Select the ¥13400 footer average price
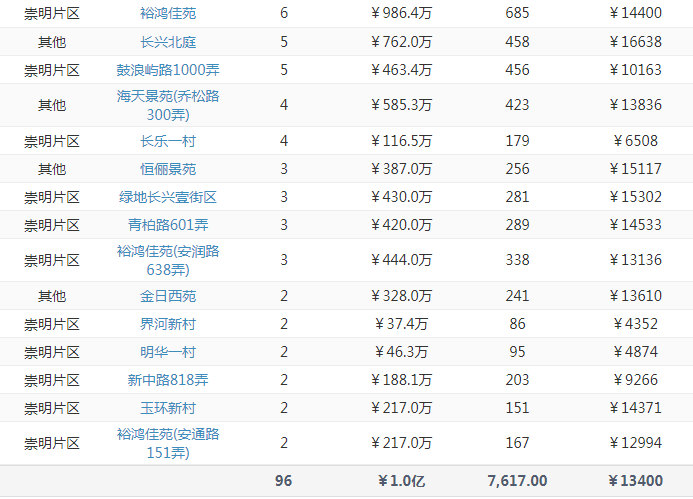Screen dimensions: 693x499 coord(636,481)
